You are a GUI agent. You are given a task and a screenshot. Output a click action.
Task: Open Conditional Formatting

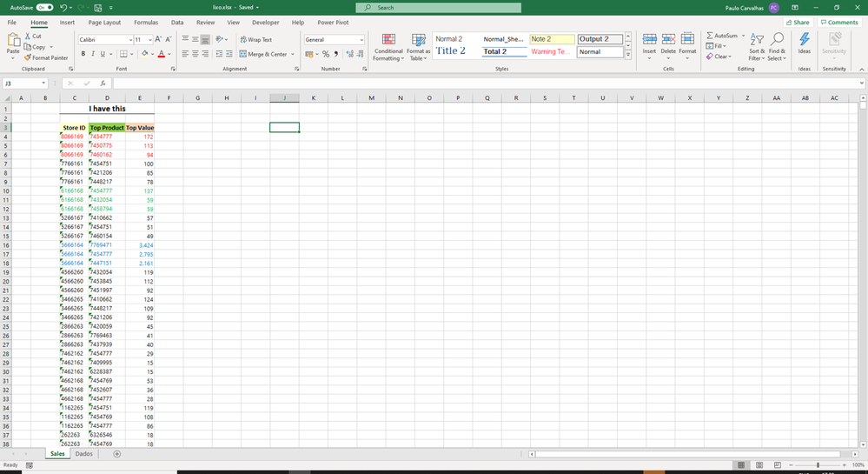388,47
